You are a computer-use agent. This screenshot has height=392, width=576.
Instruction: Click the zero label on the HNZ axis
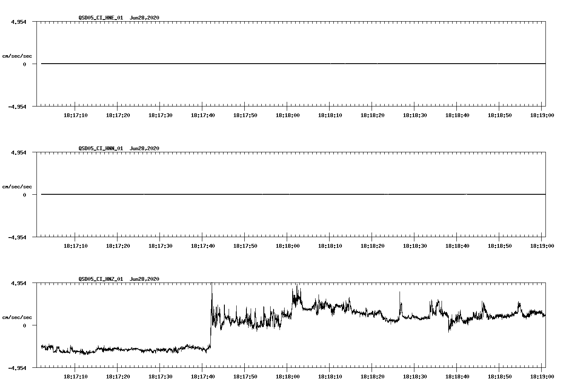(25, 325)
